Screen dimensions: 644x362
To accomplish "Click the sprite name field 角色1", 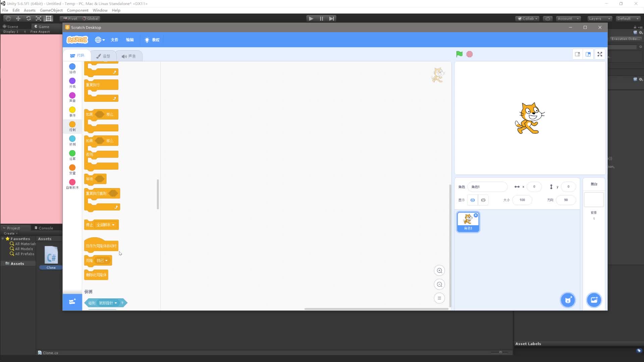I will tap(487, 187).
